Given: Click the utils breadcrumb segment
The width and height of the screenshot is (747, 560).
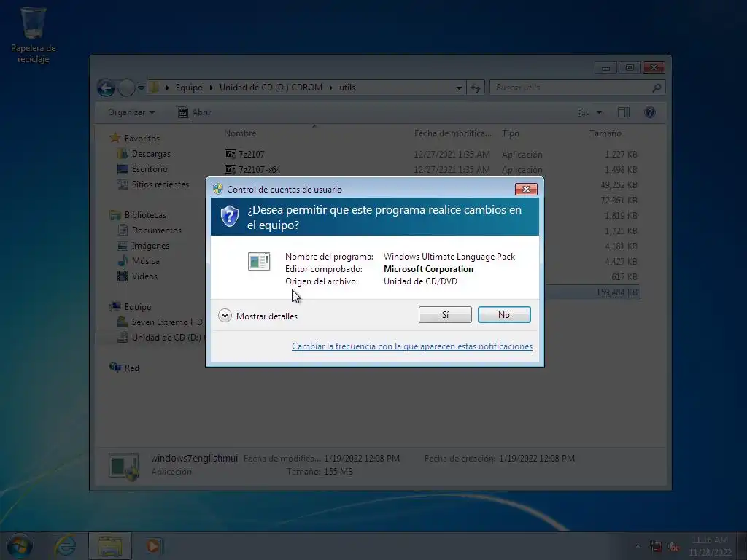Looking at the screenshot, I should click(x=347, y=87).
